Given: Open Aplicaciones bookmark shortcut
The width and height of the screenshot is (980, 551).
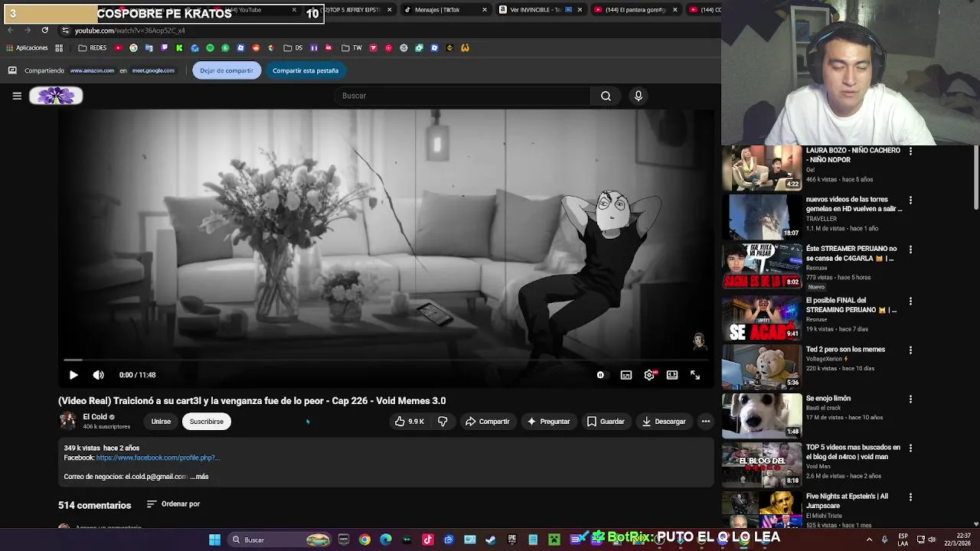Looking at the screenshot, I should point(27,47).
